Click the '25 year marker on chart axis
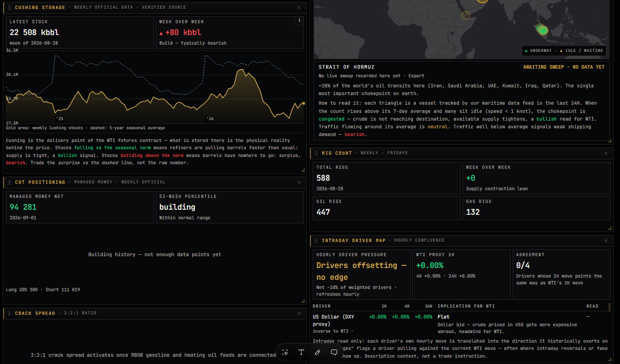The height and width of the screenshot is (364, 620). click(x=60, y=119)
